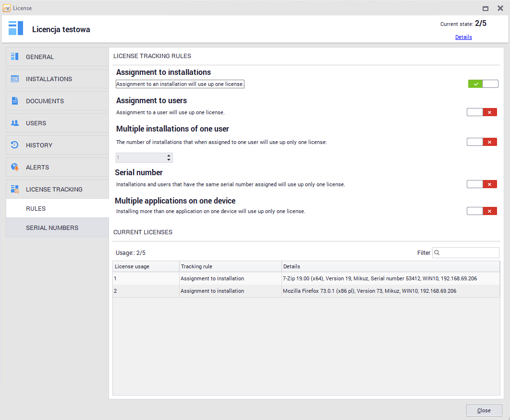Screen dimensions: 510x420
Task: Click the History clock icon
Action: (15, 145)
